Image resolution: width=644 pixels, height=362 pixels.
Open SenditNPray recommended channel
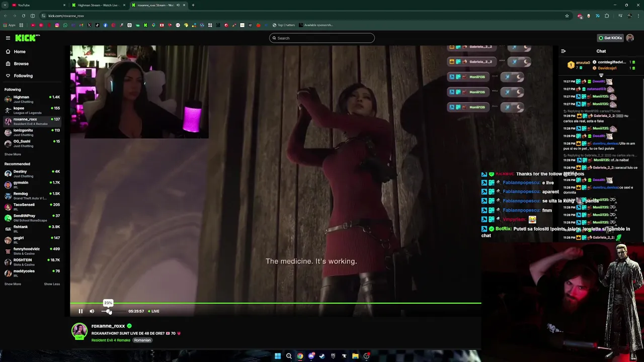[31, 218]
